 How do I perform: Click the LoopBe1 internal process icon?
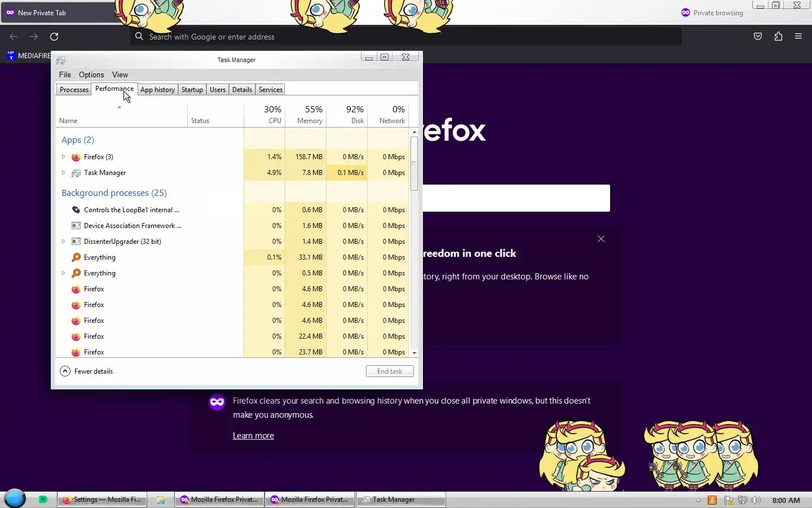pos(76,210)
